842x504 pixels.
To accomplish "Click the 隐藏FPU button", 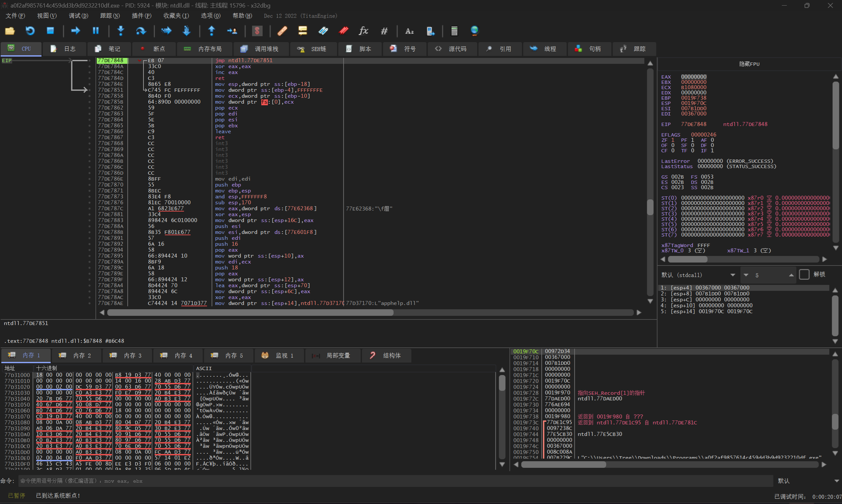I will 749,64.
